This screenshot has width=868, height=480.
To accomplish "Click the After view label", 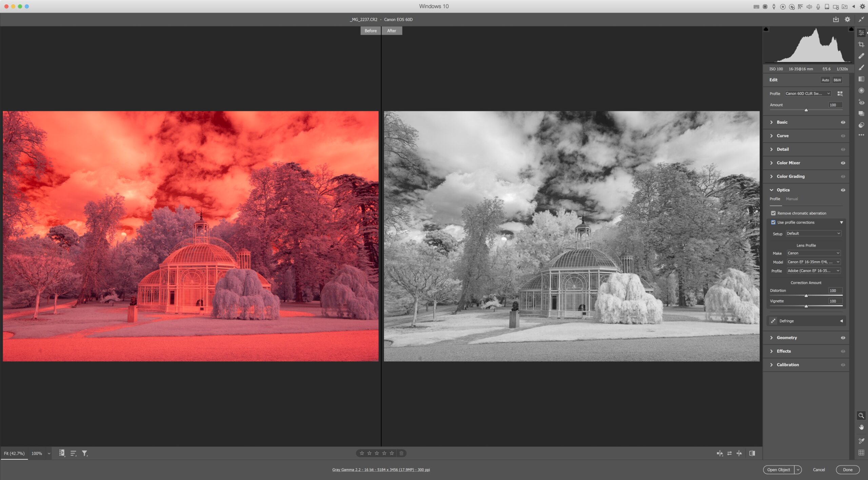I will [x=392, y=30].
